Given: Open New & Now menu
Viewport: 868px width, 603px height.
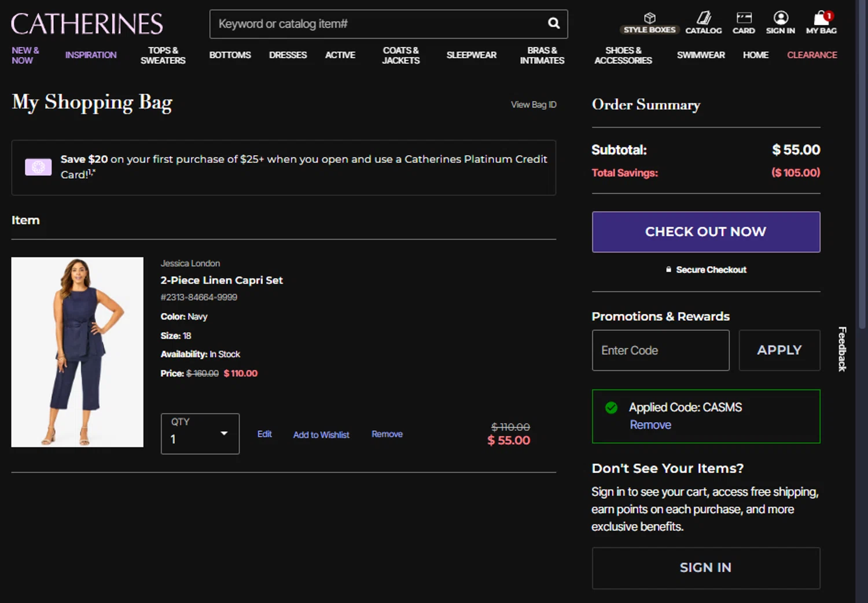Looking at the screenshot, I should click(25, 55).
